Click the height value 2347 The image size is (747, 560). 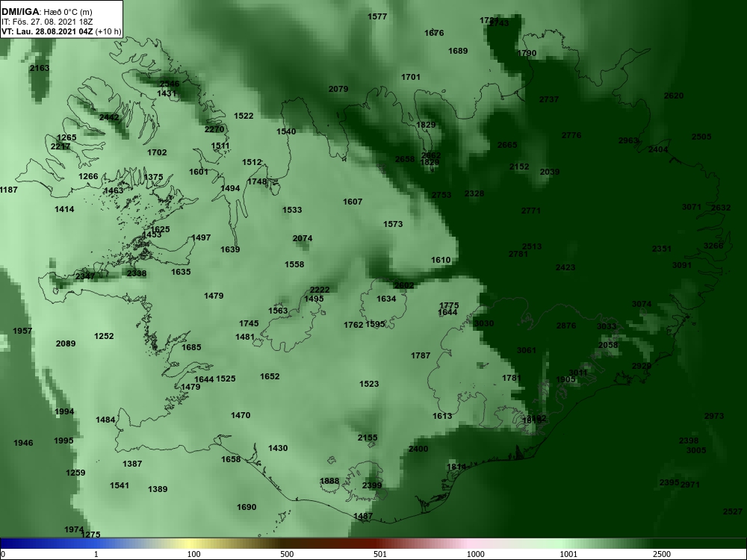pyautogui.click(x=85, y=276)
